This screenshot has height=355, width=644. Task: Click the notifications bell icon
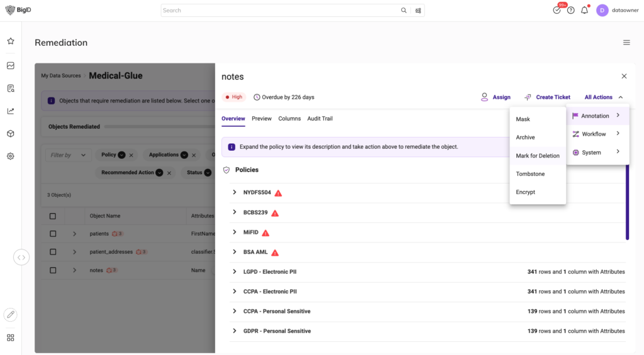(x=584, y=10)
